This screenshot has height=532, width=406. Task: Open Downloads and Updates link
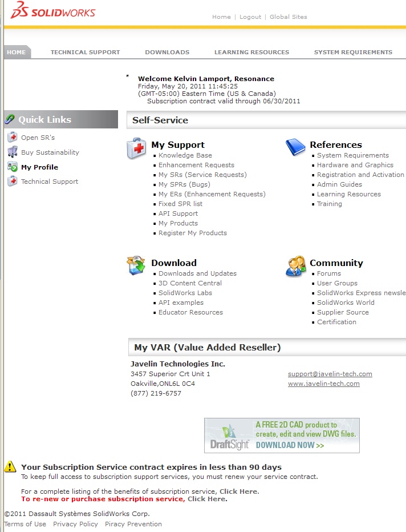coord(197,273)
